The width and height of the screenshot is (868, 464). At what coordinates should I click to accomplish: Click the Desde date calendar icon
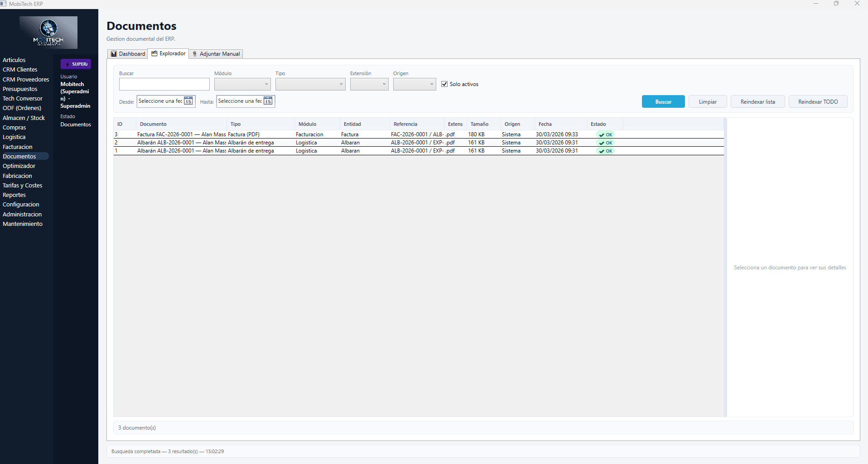point(188,101)
